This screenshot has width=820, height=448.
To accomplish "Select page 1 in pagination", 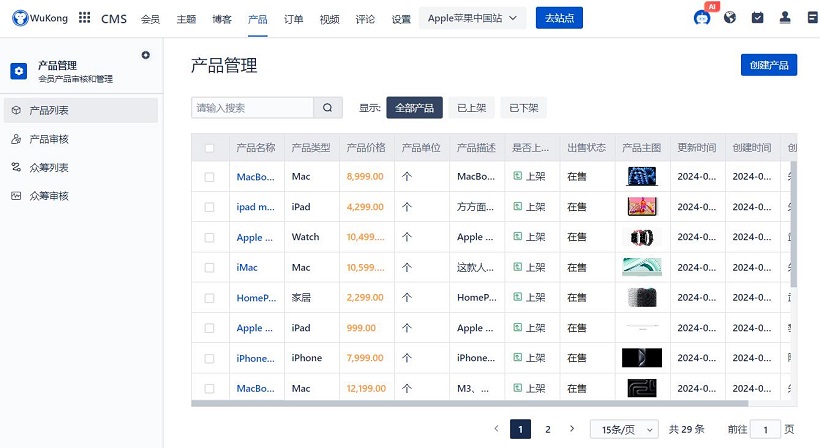I will point(520,429).
